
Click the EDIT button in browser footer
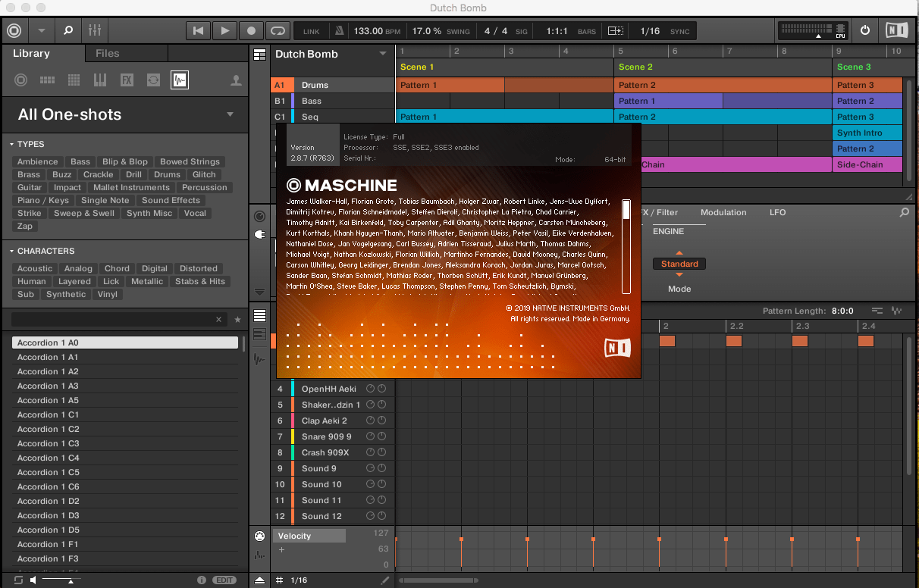[x=224, y=580]
